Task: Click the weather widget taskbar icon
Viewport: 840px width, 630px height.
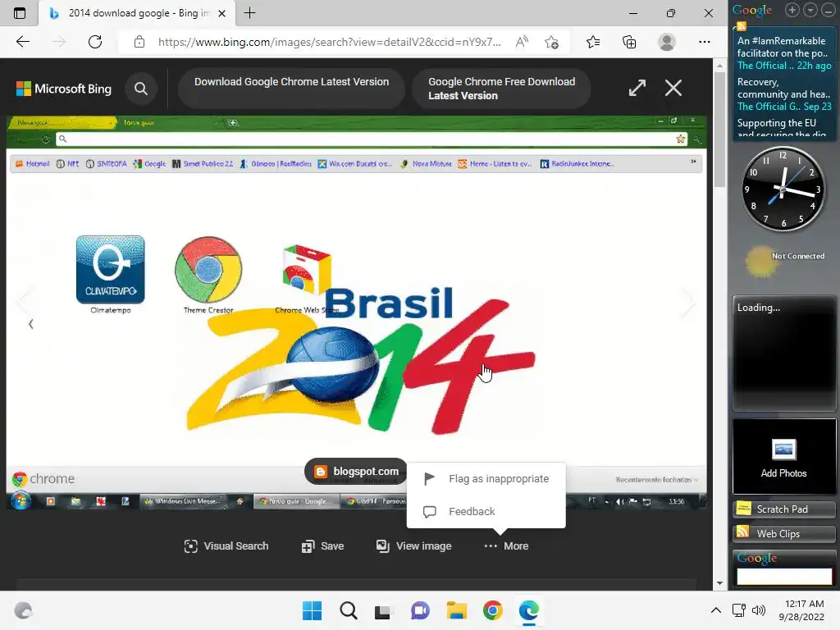Action: pos(23,610)
